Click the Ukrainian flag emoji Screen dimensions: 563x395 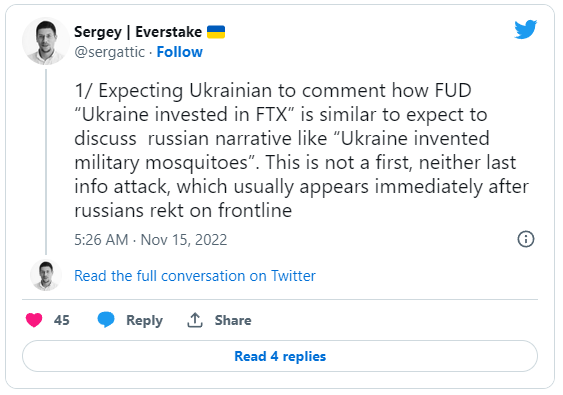[x=216, y=32]
